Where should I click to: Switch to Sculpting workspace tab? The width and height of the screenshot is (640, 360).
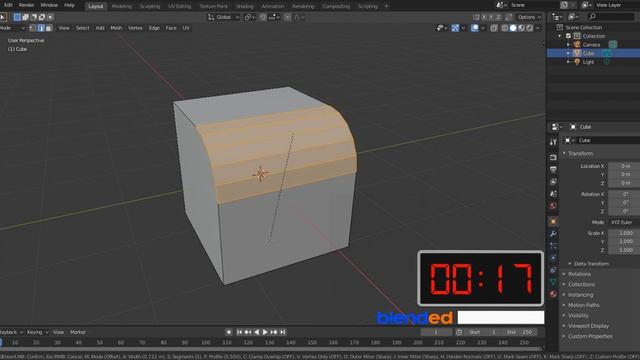point(150,6)
